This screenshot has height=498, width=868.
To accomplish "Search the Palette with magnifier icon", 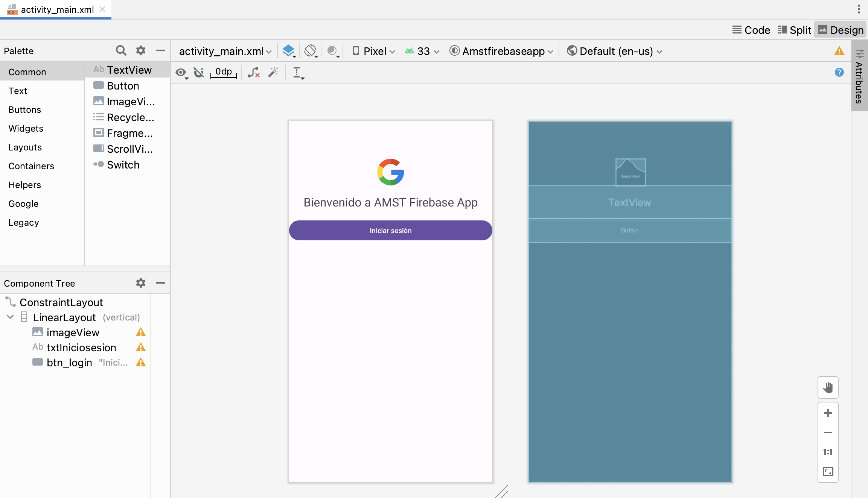I will point(121,50).
